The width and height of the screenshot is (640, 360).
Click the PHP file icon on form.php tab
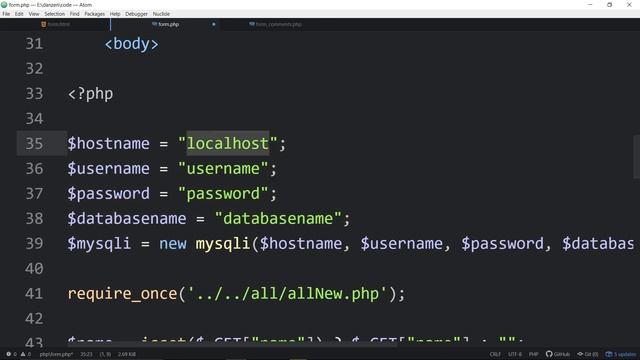pos(154,24)
